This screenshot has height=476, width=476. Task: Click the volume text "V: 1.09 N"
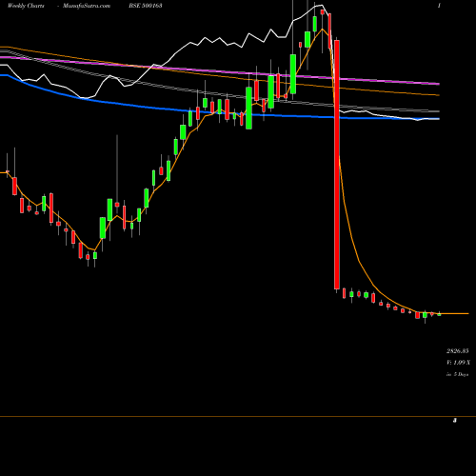coord(458,363)
